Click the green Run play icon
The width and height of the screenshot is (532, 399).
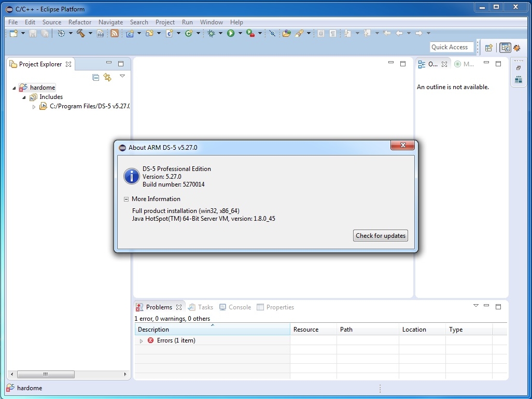coord(231,33)
